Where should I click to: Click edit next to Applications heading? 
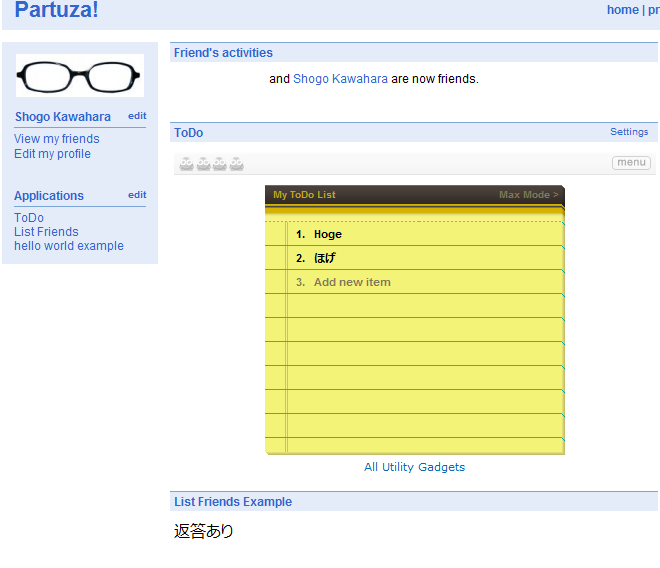coord(137,195)
